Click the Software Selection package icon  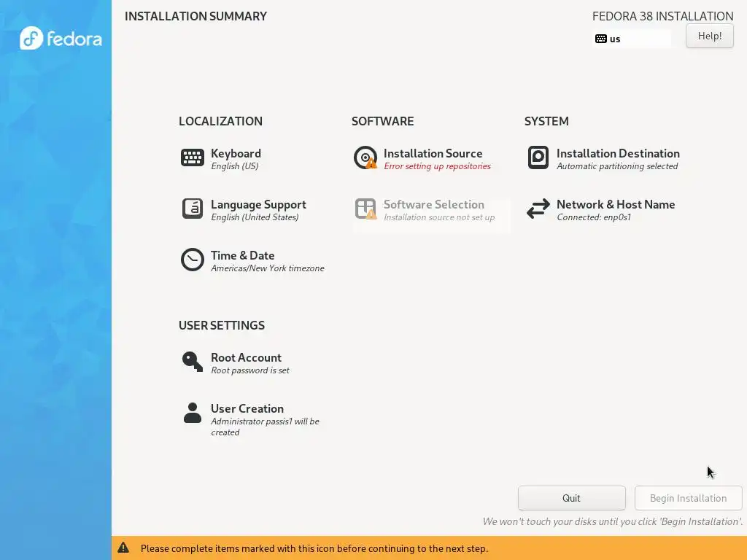click(365, 209)
